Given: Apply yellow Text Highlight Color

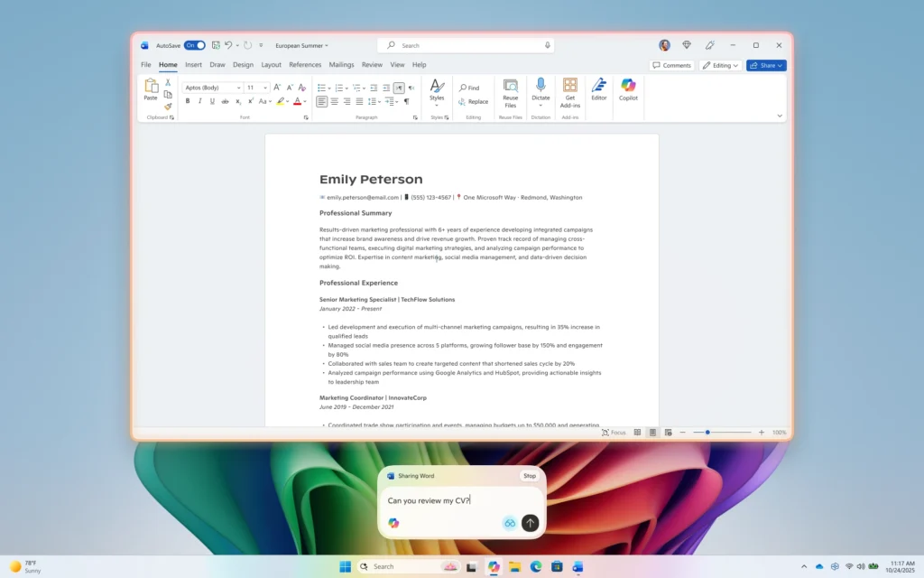Looking at the screenshot, I should pyautogui.click(x=281, y=101).
